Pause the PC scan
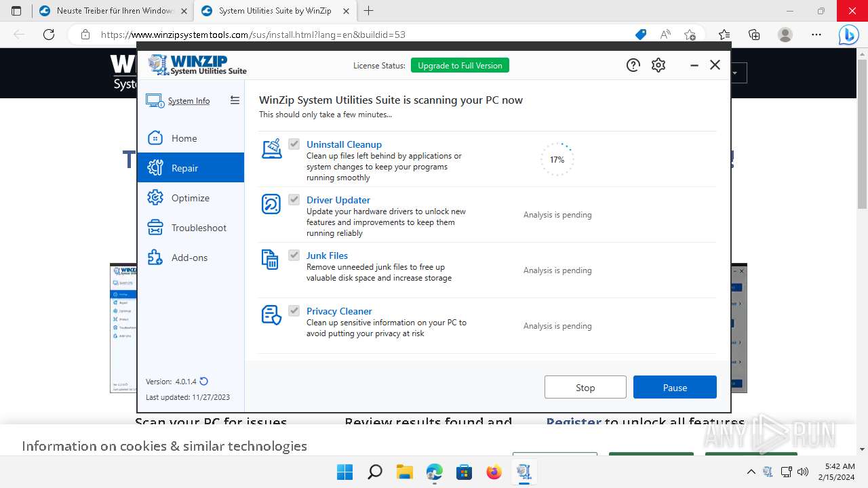Screen dimensions: 868x488 675,387
